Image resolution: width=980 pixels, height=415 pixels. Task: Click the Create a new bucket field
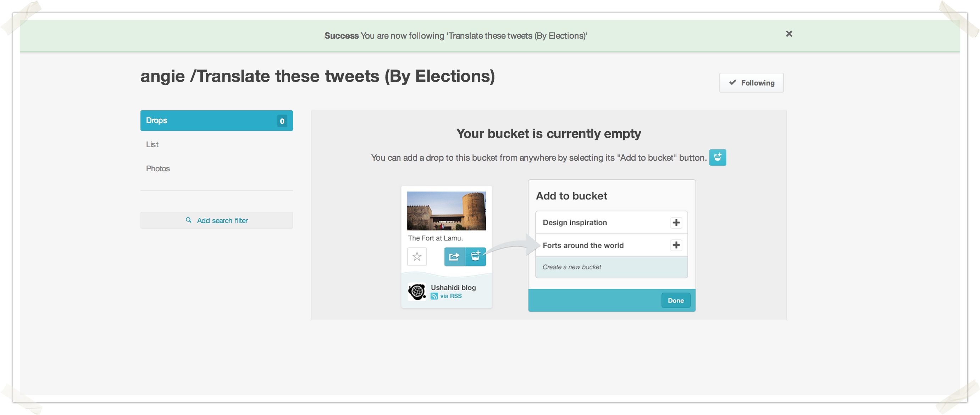click(611, 267)
